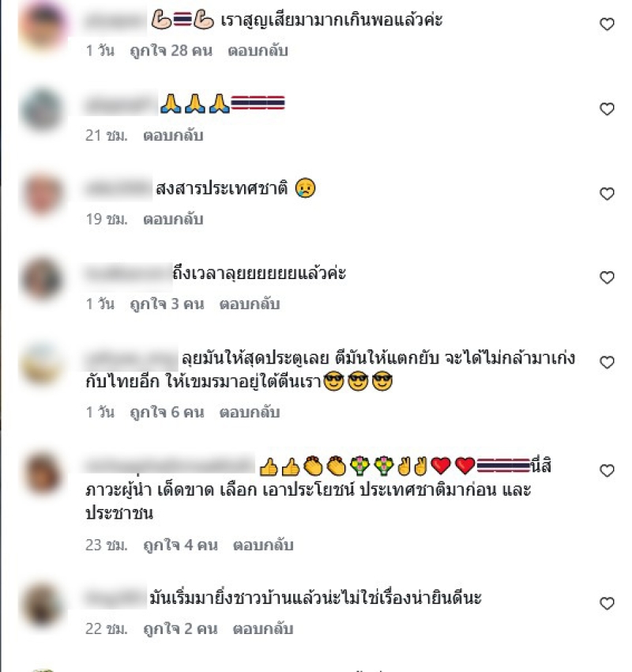Reply to the comment posted 22 ชม. ago
Viewport: 632px width, 672px height.
[x=263, y=629]
